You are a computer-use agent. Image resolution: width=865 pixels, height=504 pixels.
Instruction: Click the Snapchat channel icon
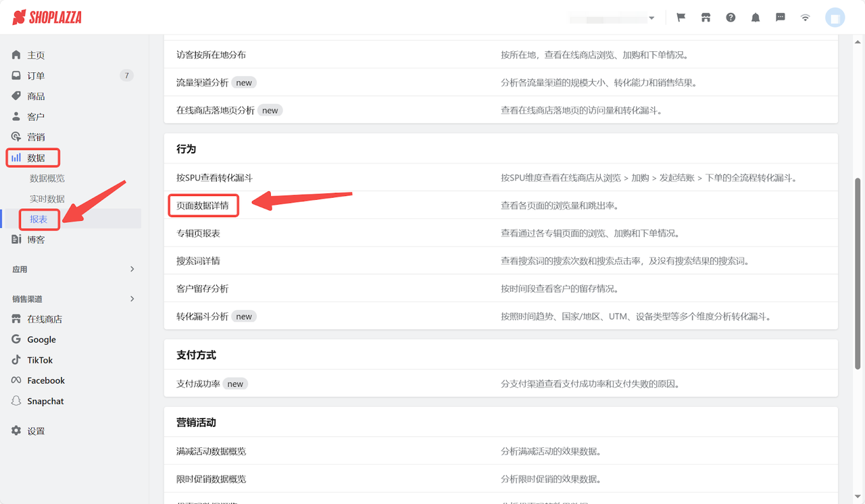[x=15, y=401]
